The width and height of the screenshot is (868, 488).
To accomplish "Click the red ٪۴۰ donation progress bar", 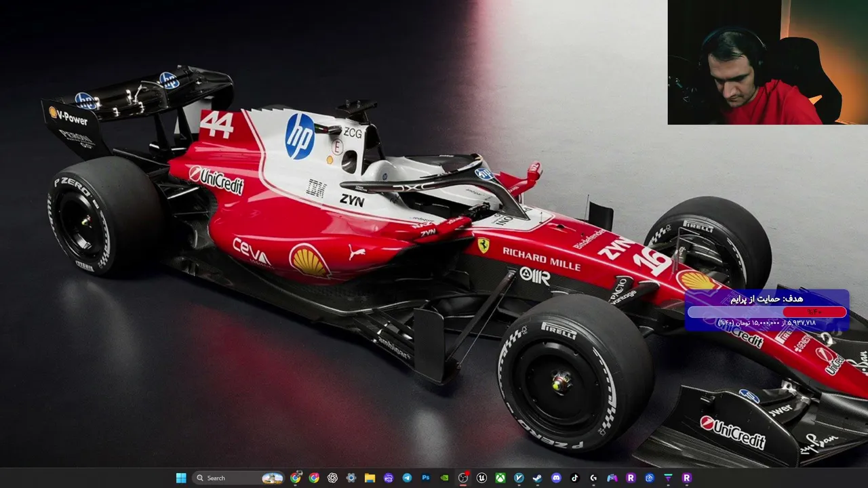I will (814, 312).
